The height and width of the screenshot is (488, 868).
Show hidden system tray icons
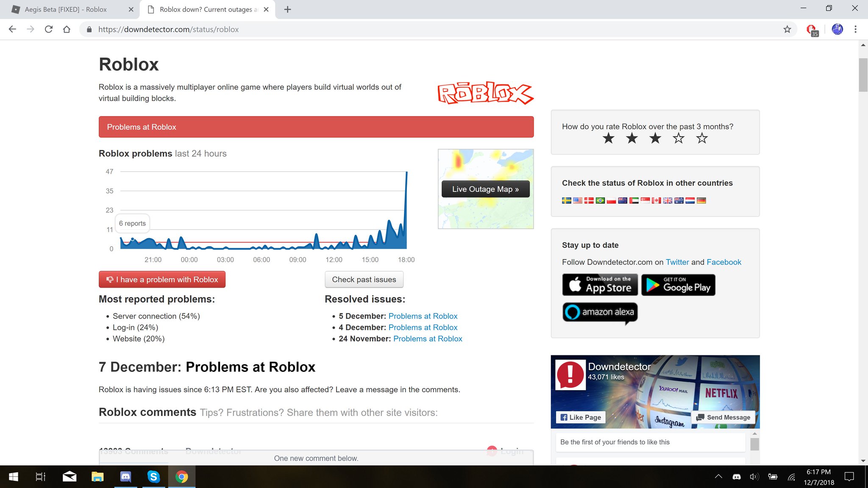click(718, 477)
